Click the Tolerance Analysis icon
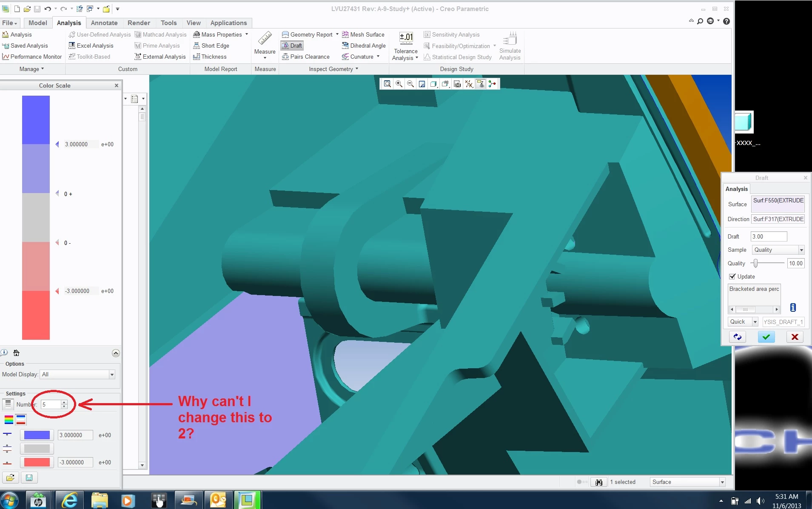 coord(406,39)
